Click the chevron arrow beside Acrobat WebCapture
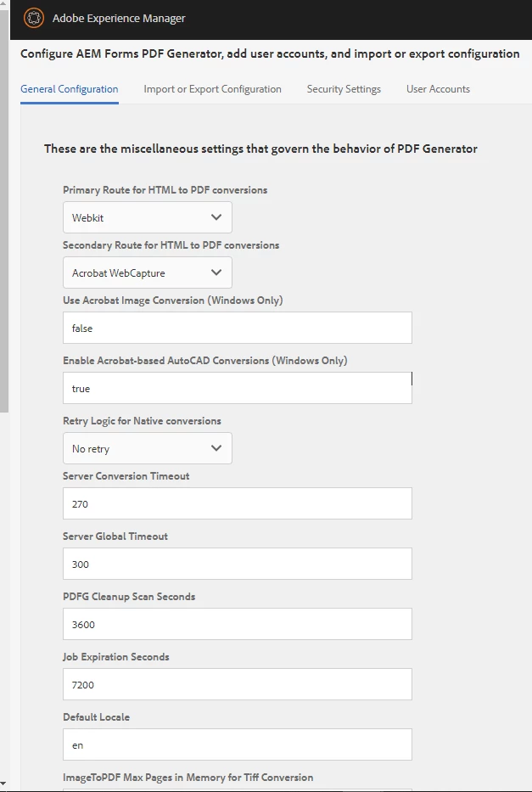This screenshot has height=792, width=532. point(216,272)
